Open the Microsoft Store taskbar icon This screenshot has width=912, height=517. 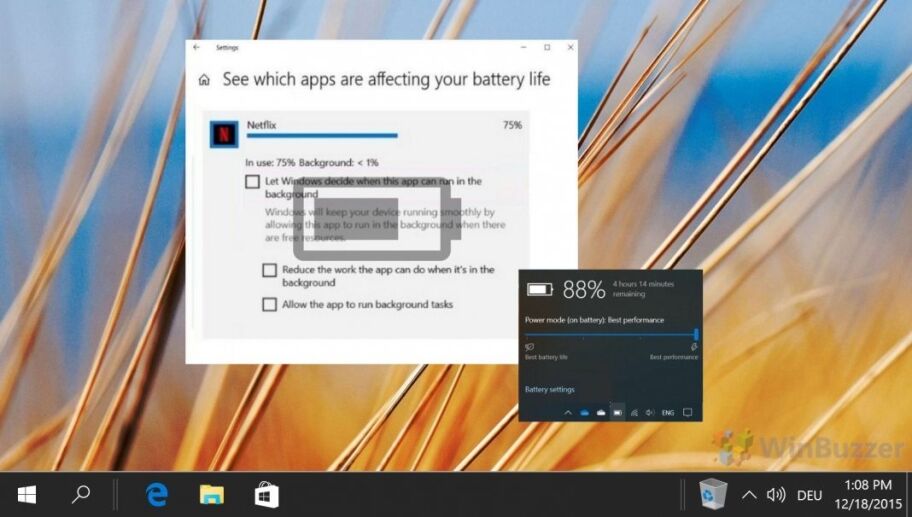[x=266, y=494]
